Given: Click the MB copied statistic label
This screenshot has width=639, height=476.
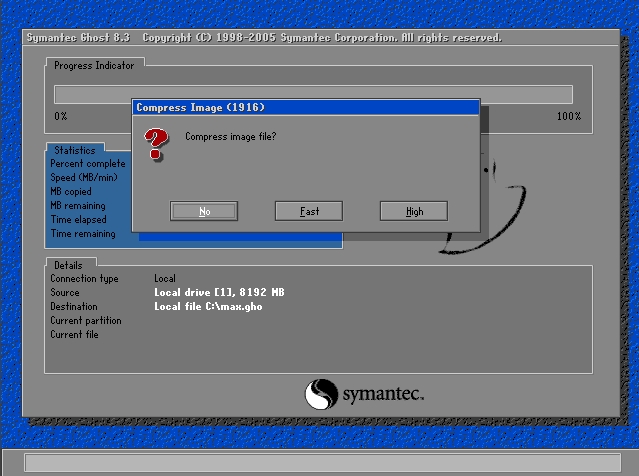Looking at the screenshot, I should pos(71,192).
